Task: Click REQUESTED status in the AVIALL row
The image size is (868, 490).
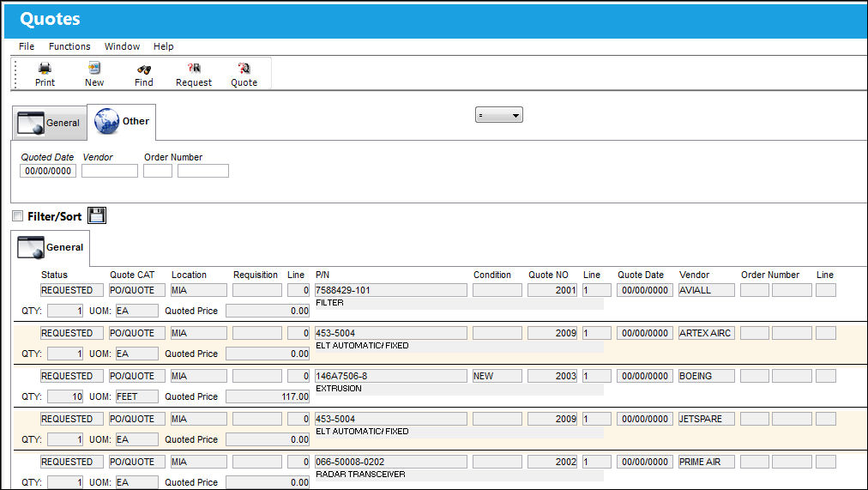Action: pos(72,290)
